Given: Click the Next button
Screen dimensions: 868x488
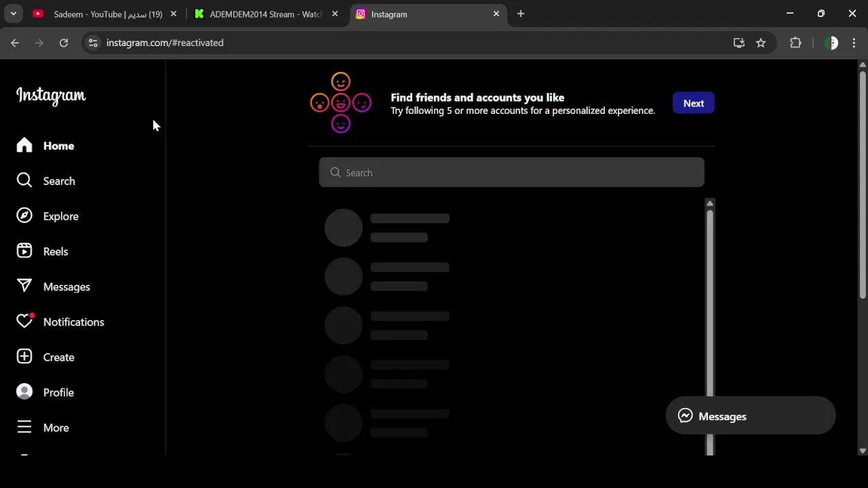Looking at the screenshot, I should click(693, 103).
